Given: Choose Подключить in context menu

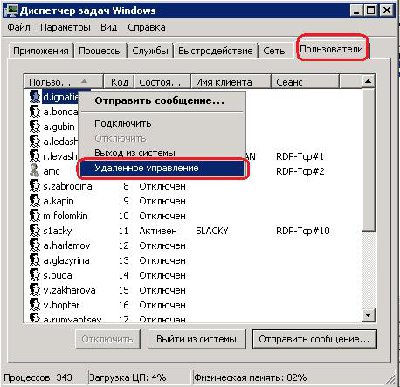Looking at the screenshot, I should tap(123, 124).
